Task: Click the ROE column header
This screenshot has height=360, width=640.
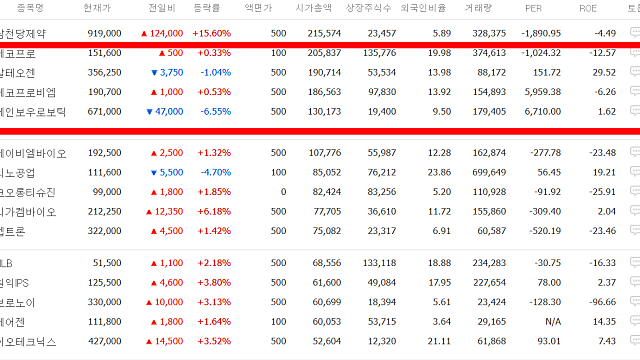Action: pyautogui.click(x=588, y=8)
